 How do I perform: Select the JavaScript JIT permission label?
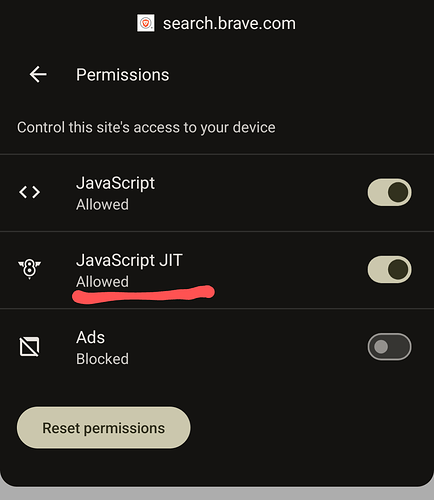tap(129, 260)
